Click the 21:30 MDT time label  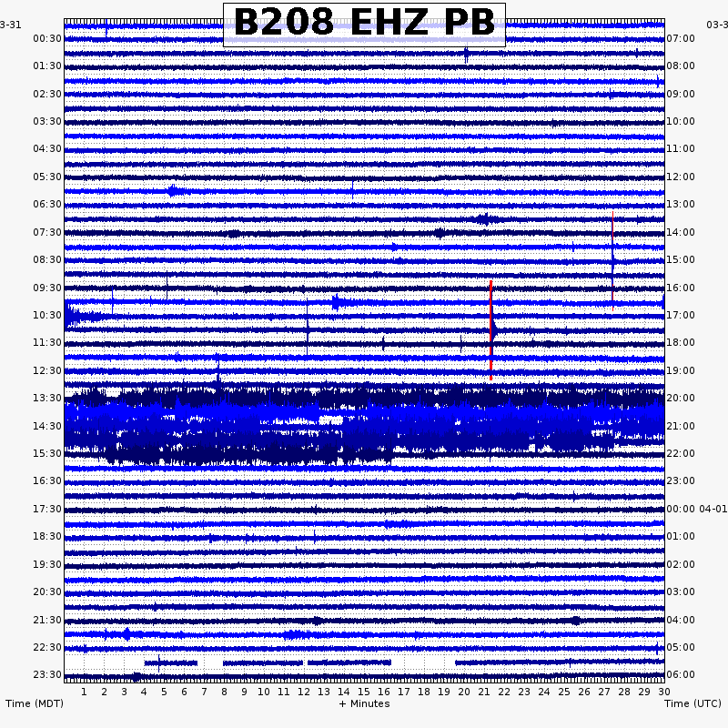click(47, 620)
